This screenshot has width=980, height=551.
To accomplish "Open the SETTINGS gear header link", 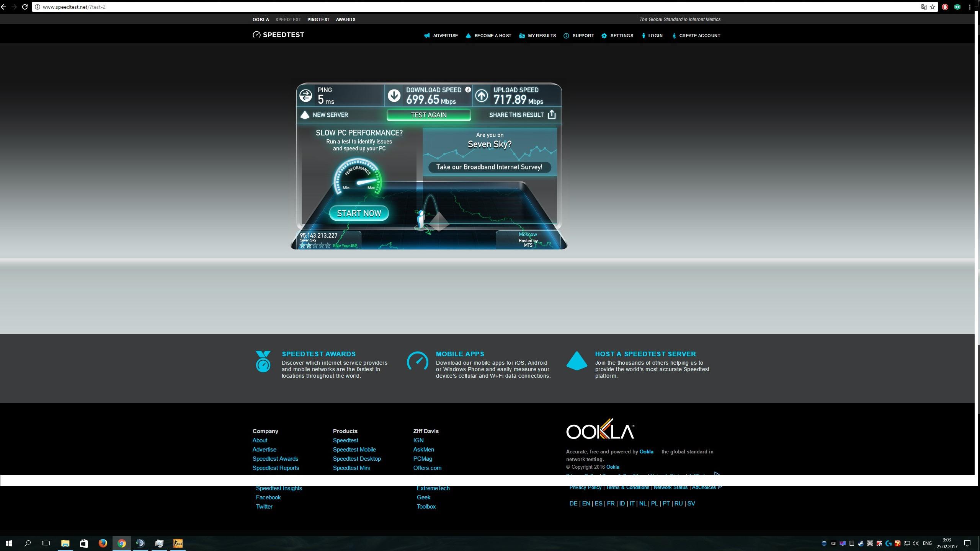I will [x=617, y=36].
